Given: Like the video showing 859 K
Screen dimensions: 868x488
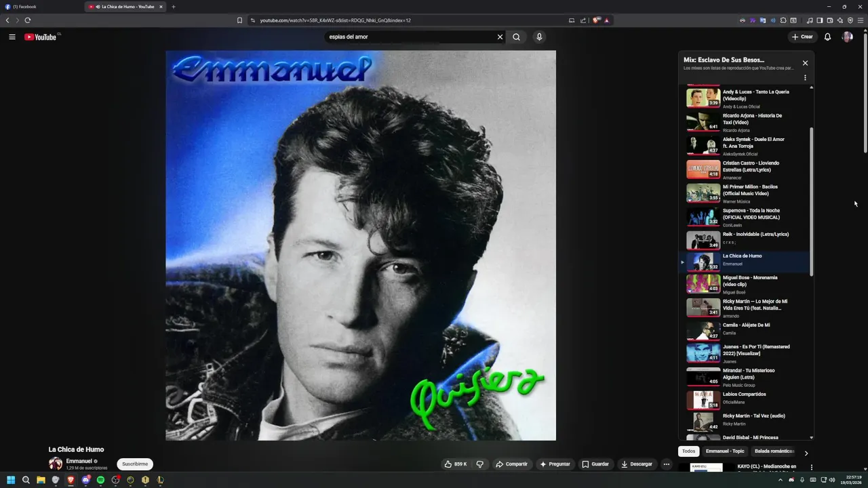Looking at the screenshot, I should point(456,464).
